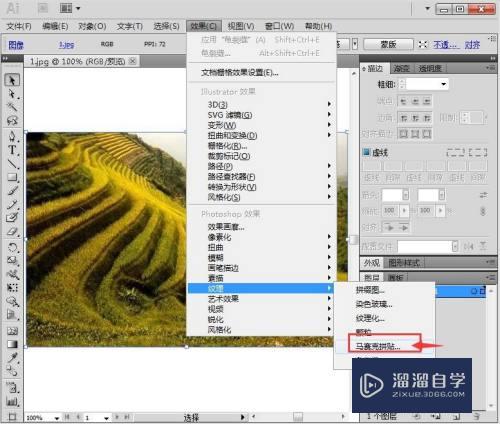The height and width of the screenshot is (424, 500).
Task: Select the Lasso tool
Action: point(12,120)
